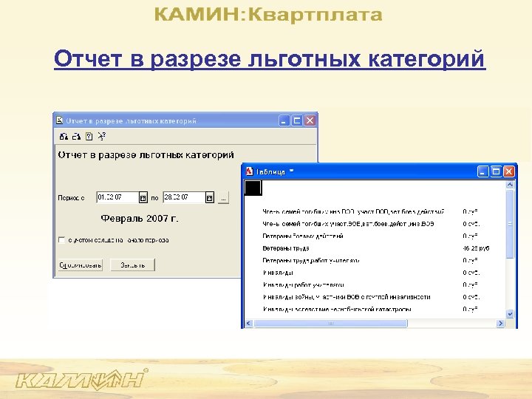This screenshot has height=399, width=532.
Task: Select the second Члены семей погибших участ.ВОВ row
Action: coord(348,224)
